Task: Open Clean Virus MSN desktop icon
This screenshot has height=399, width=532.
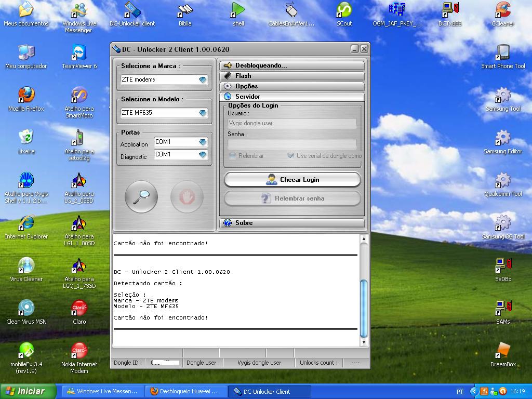Action: coord(26,312)
